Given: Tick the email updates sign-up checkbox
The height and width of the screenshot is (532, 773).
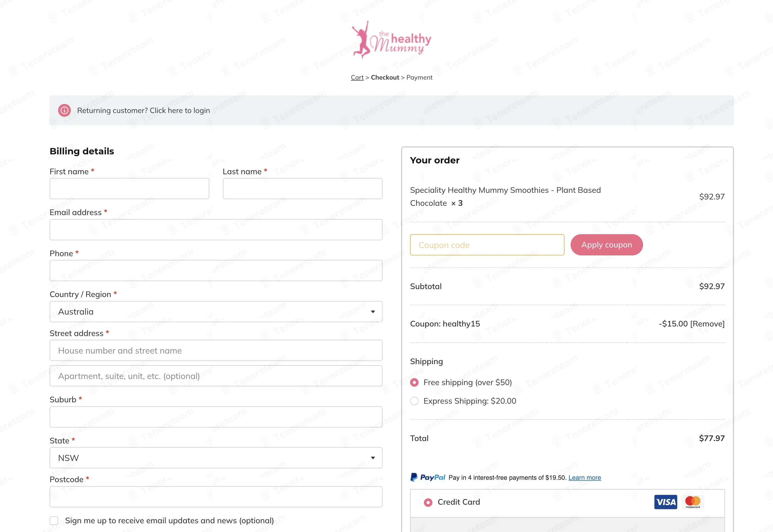Looking at the screenshot, I should click(54, 521).
